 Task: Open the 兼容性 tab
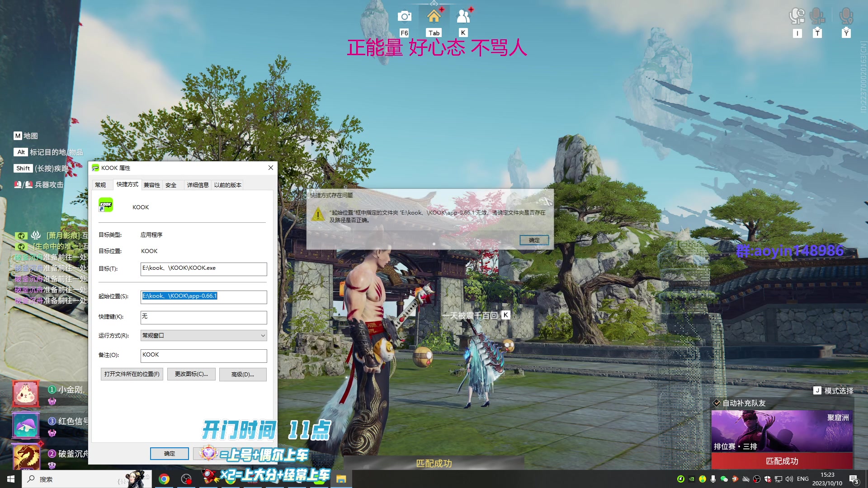152,185
